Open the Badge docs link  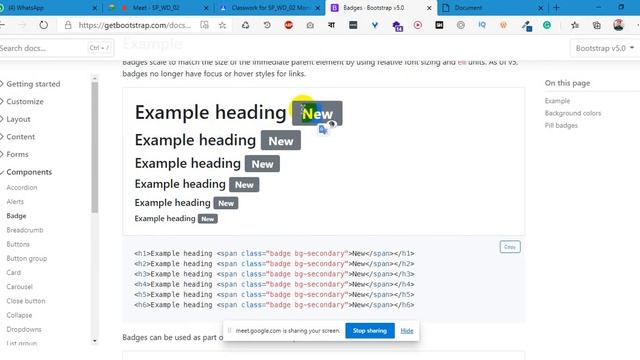coord(16,216)
